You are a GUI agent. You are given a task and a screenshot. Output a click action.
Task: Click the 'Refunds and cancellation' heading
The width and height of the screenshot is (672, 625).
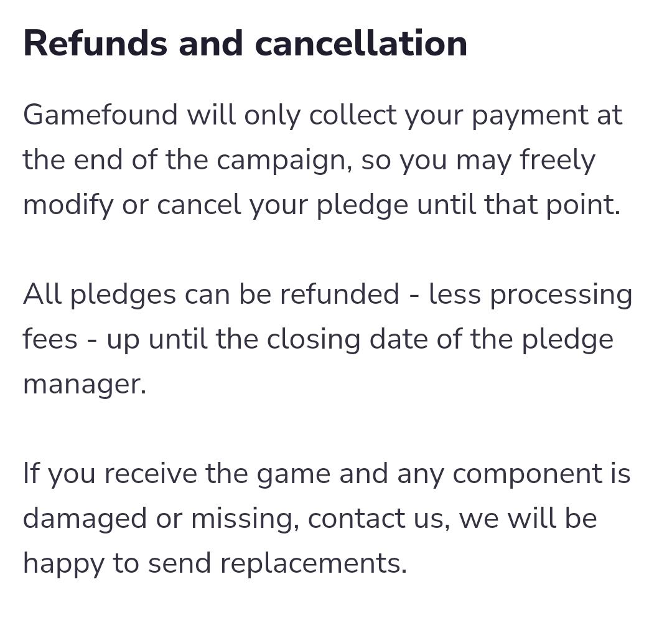coord(245,44)
